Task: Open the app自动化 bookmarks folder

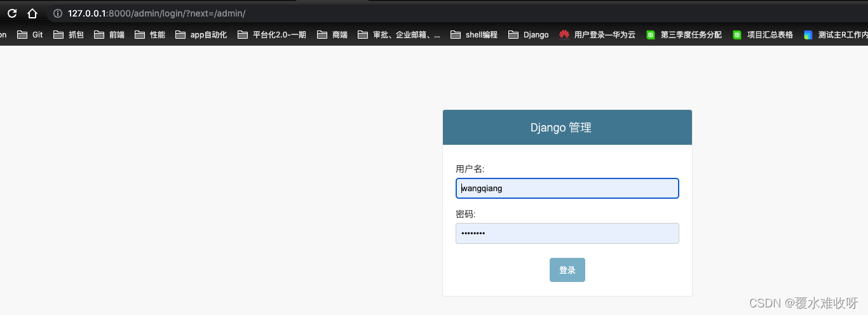Action: pyautogui.click(x=201, y=35)
